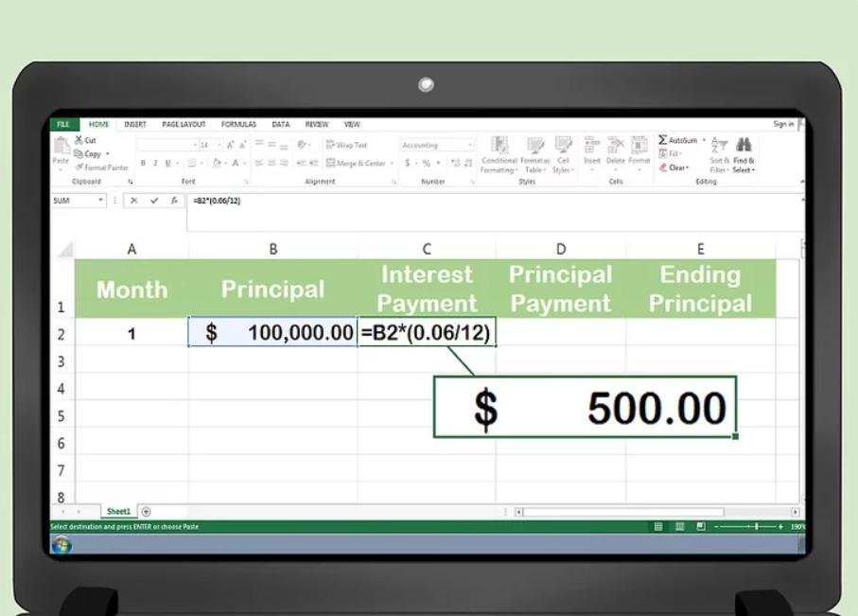Click in the formula bar text
This screenshot has width=858, height=616.
click(x=217, y=201)
